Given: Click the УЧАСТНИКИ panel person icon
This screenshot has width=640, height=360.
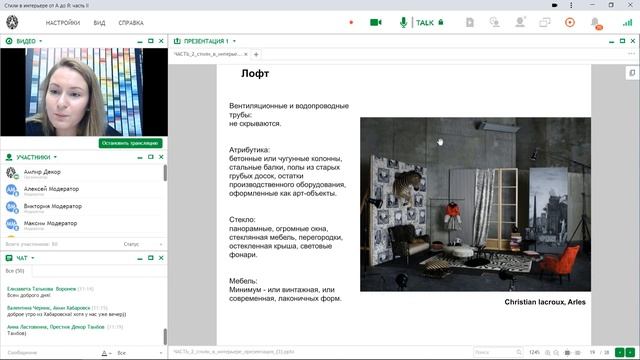Looking at the screenshot, I should (9, 157).
